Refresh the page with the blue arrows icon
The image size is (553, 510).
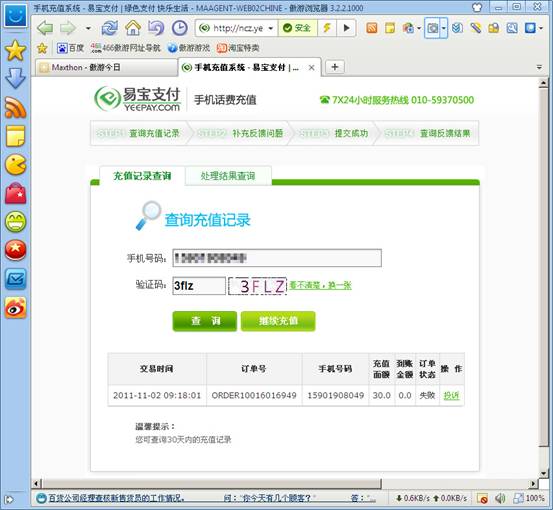coord(110,28)
